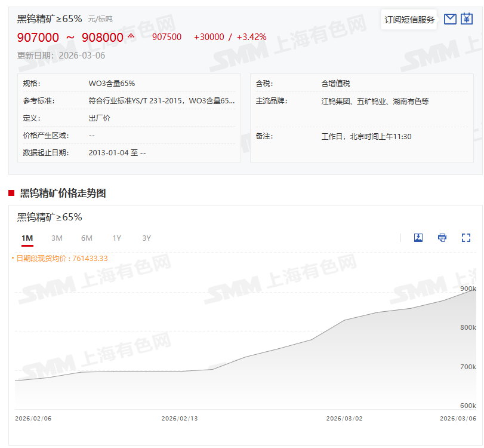Click the 2026/03/02 date on the axis
Image resolution: width=484 pixels, height=448 pixels.
pyautogui.click(x=344, y=419)
